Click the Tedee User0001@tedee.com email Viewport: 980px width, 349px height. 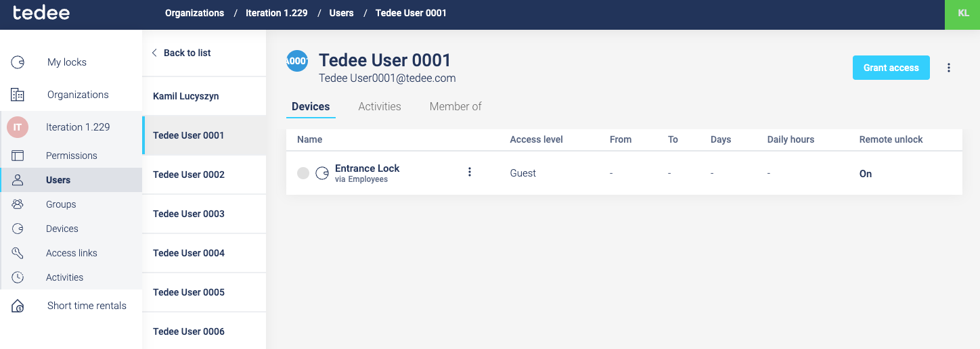click(x=387, y=78)
